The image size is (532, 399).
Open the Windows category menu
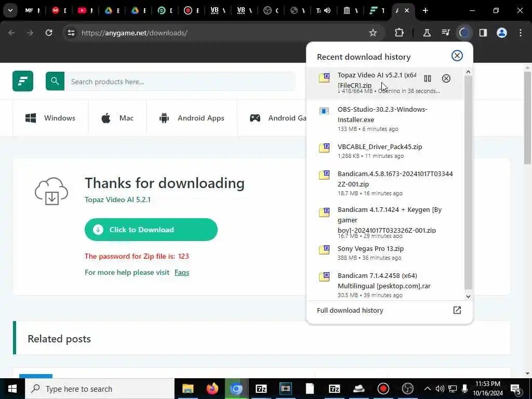click(50, 118)
